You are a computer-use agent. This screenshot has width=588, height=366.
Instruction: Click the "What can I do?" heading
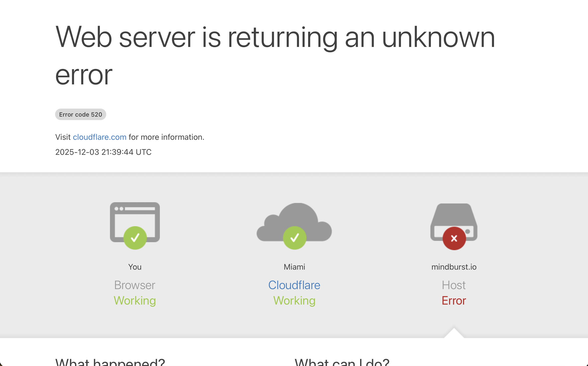pyautogui.click(x=342, y=362)
